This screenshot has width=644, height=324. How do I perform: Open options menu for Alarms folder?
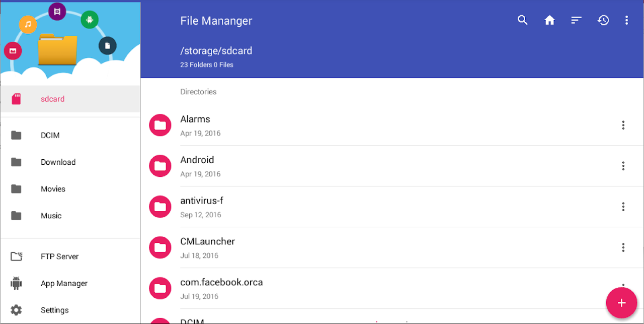(x=623, y=125)
